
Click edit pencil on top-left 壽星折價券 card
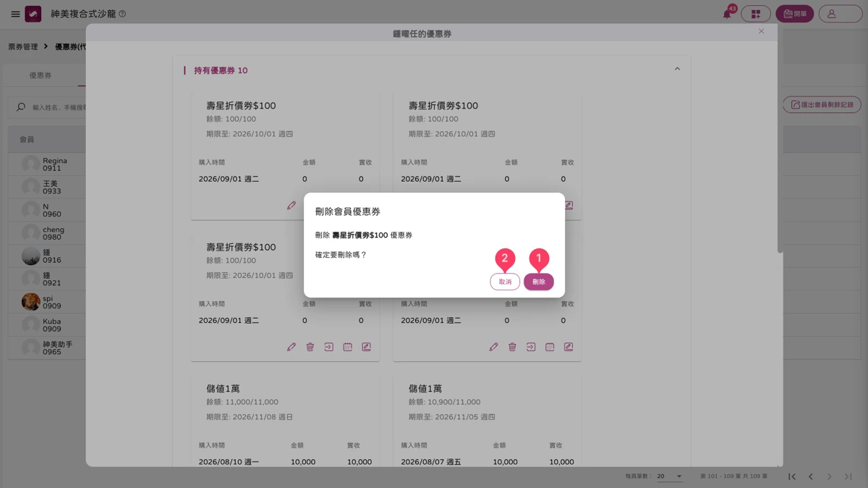pos(292,206)
